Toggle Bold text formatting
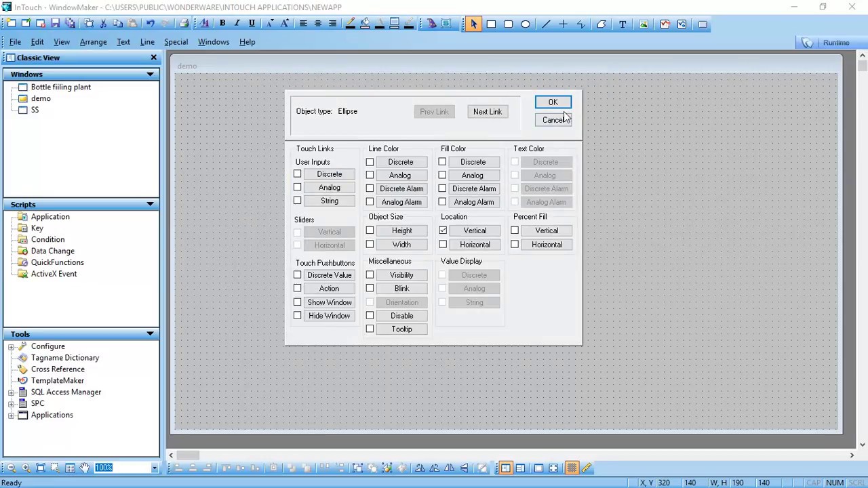The image size is (868, 488). (x=222, y=24)
